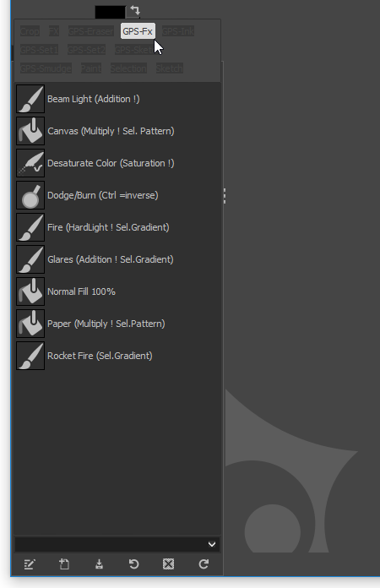The image size is (380, 588).
Task: Open the tag filter dropdown arrow
Action: tap(212, 544)
